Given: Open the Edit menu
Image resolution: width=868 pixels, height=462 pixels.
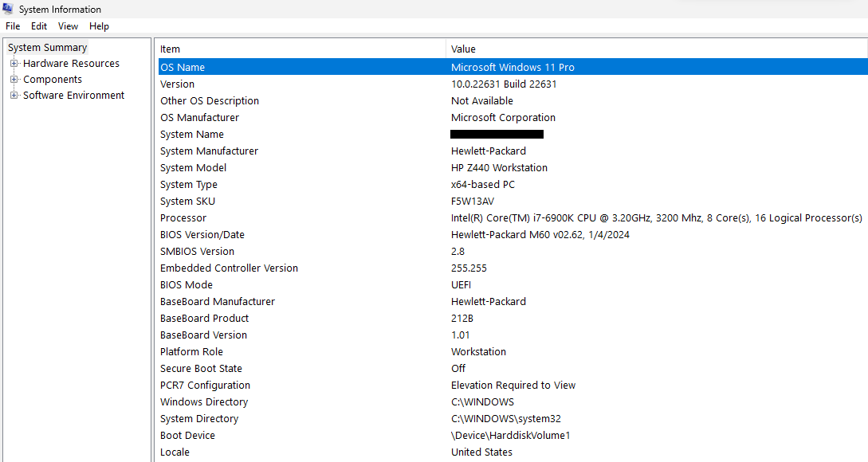Looking at the screenshot, I should click(38, 25).
